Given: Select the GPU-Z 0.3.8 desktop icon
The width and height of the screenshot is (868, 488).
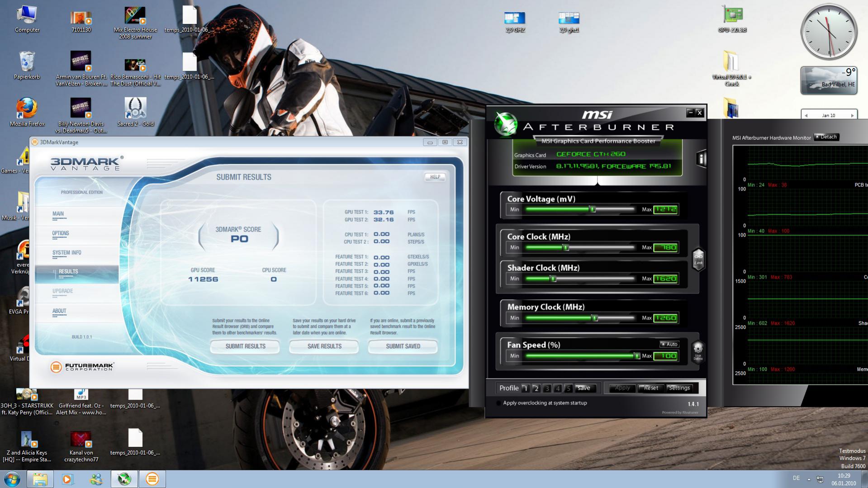Looking at the screenshot, I should [732, 20].
